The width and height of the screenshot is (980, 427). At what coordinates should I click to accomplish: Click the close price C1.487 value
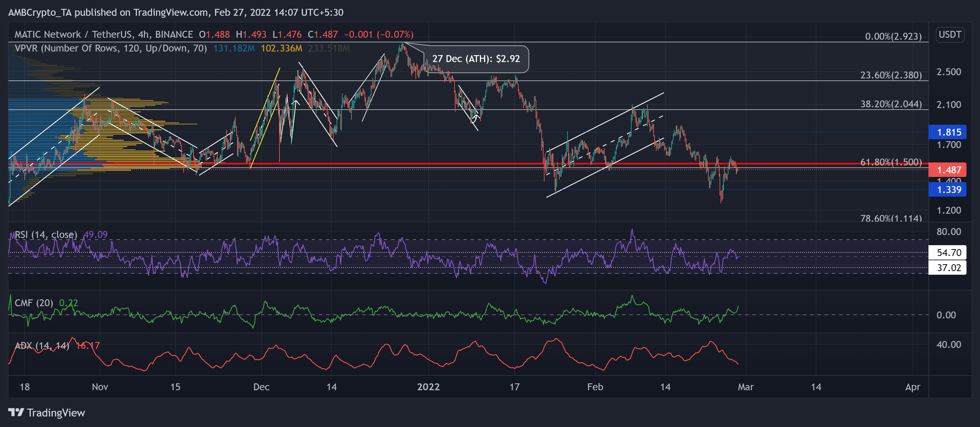pyautogui.click(x=323, y=34)
